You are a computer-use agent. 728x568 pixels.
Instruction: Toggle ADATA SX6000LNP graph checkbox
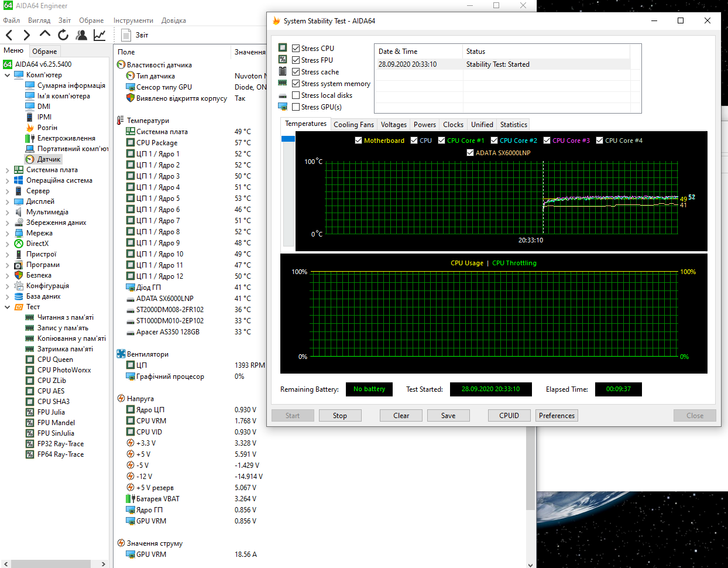pyautogui.click(x=470, y=153)
